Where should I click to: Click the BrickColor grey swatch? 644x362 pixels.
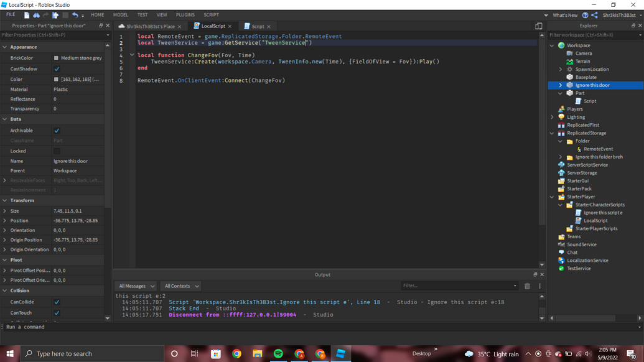(x=56, y=58)
